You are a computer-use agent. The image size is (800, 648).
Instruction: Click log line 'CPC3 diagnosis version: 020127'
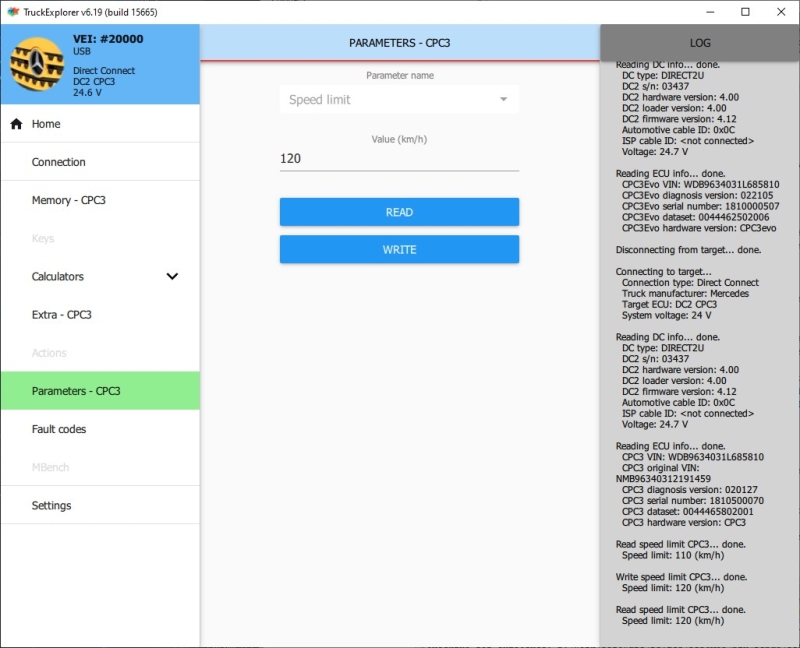689,489
